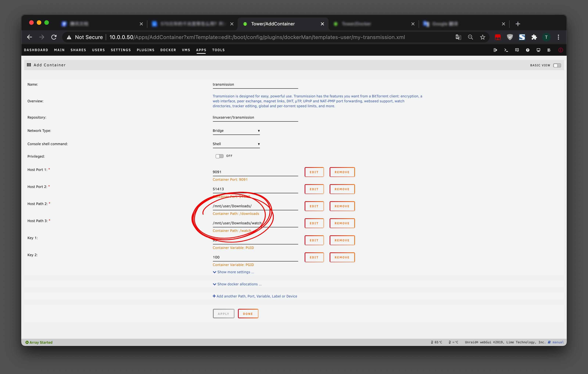Open the web terminal icon
Image resolution: width=588 pixels, height=374 pixels.
(x=506, y=50)
